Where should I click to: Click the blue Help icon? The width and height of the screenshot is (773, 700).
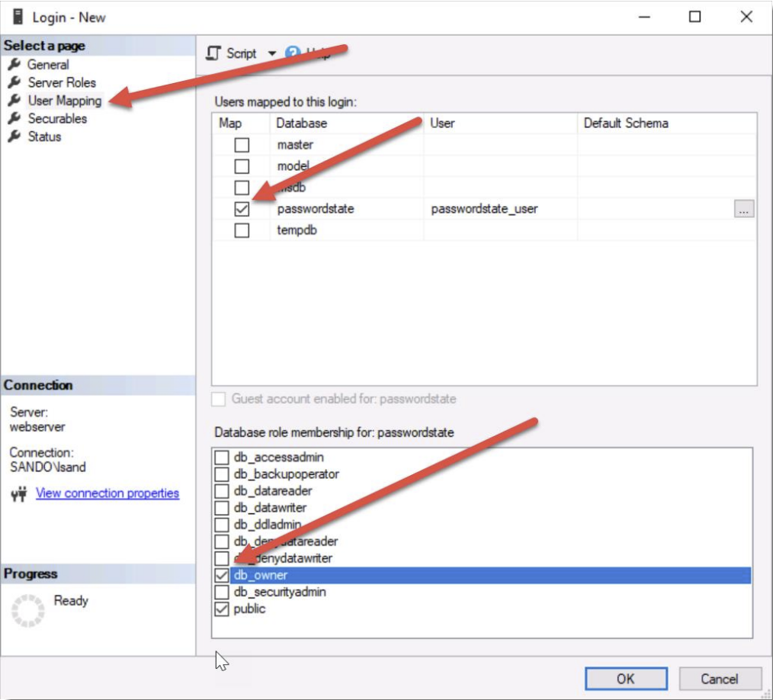click(292, 53)
